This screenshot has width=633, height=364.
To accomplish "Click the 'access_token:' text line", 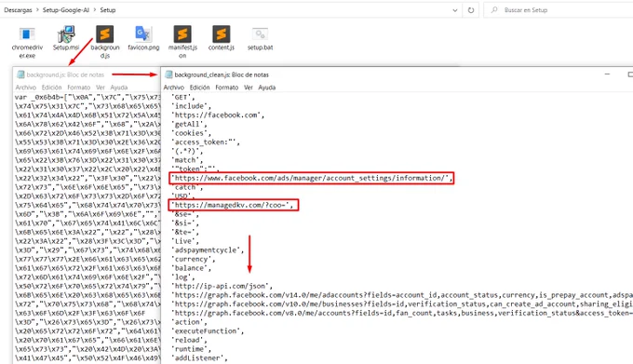I will click(206, 142).
